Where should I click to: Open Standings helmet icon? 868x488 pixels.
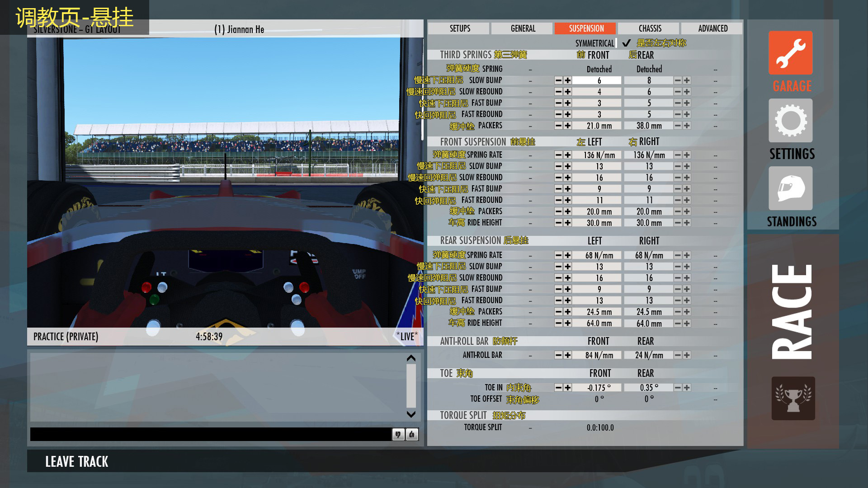[x=791, y=188]
